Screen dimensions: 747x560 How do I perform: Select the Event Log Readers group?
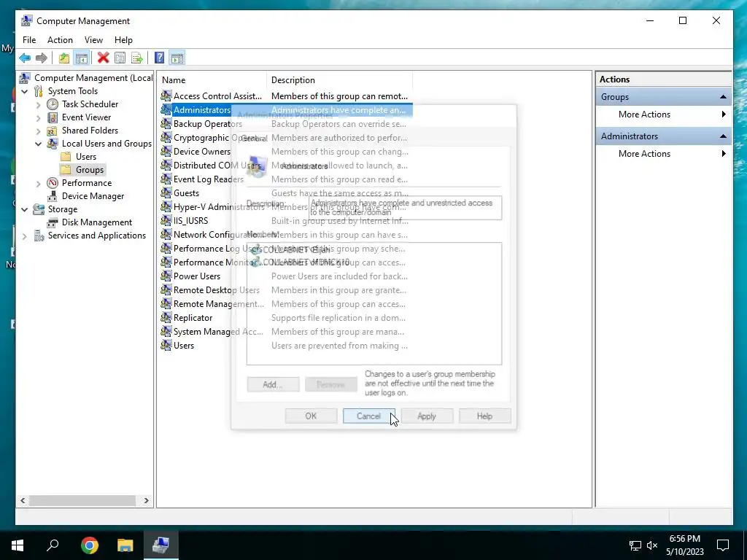tap(208, 179)
